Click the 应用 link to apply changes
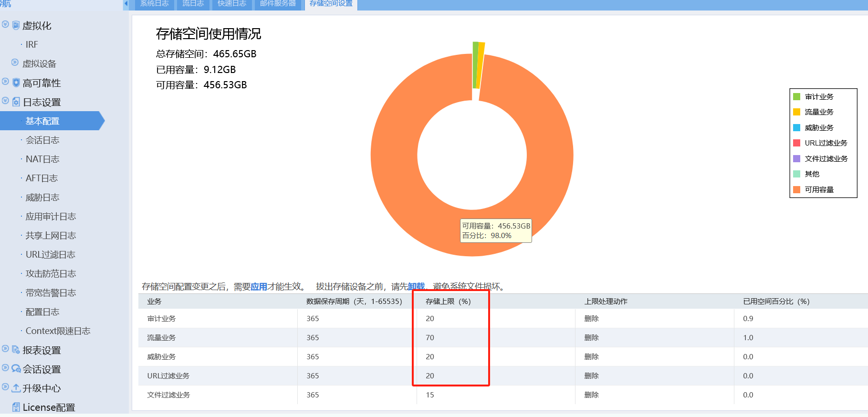The image size is (868, 417). coord(259,286)
